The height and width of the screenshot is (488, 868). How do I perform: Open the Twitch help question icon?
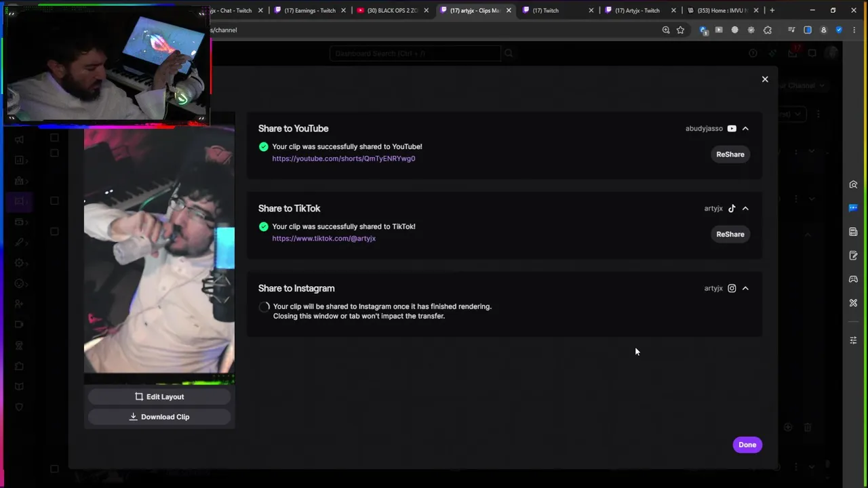pos(753,54)
